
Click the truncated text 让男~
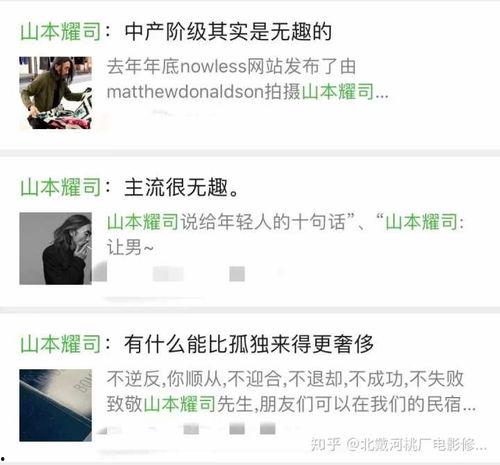pyautogui.click(x=130, y=248)
